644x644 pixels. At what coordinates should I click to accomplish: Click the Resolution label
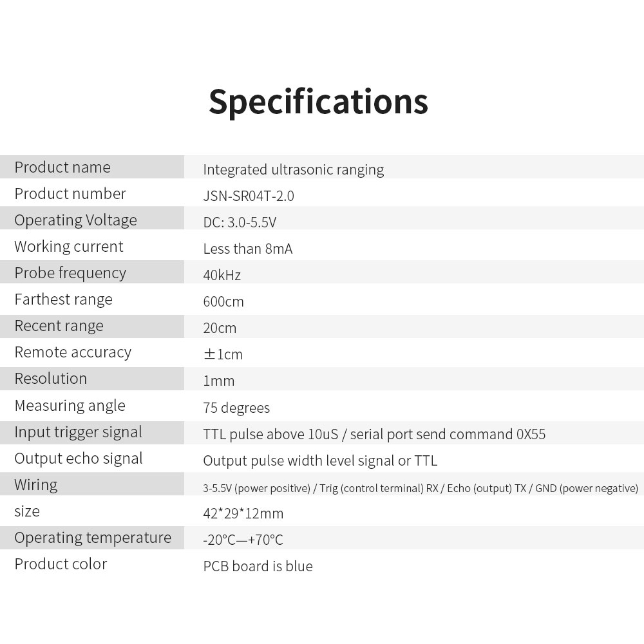(50, 379)
